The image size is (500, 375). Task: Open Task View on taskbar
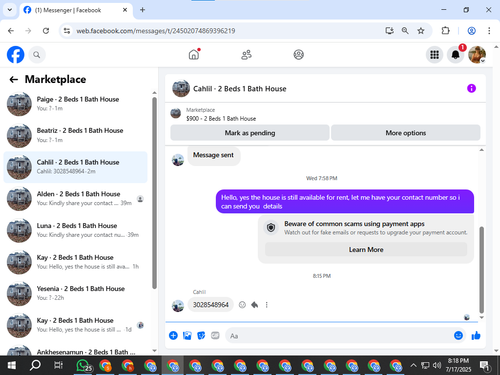[x=58, y=365]
